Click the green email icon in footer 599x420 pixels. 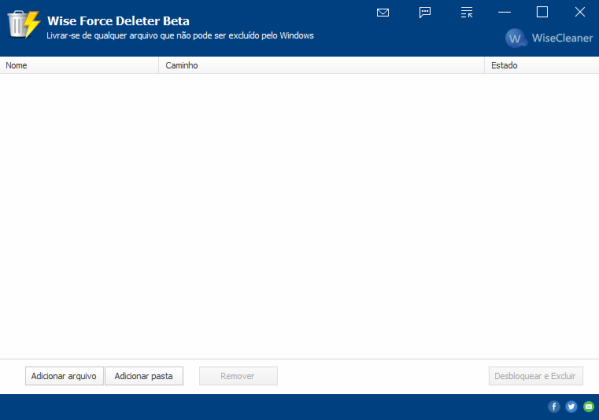pos(589,407)
